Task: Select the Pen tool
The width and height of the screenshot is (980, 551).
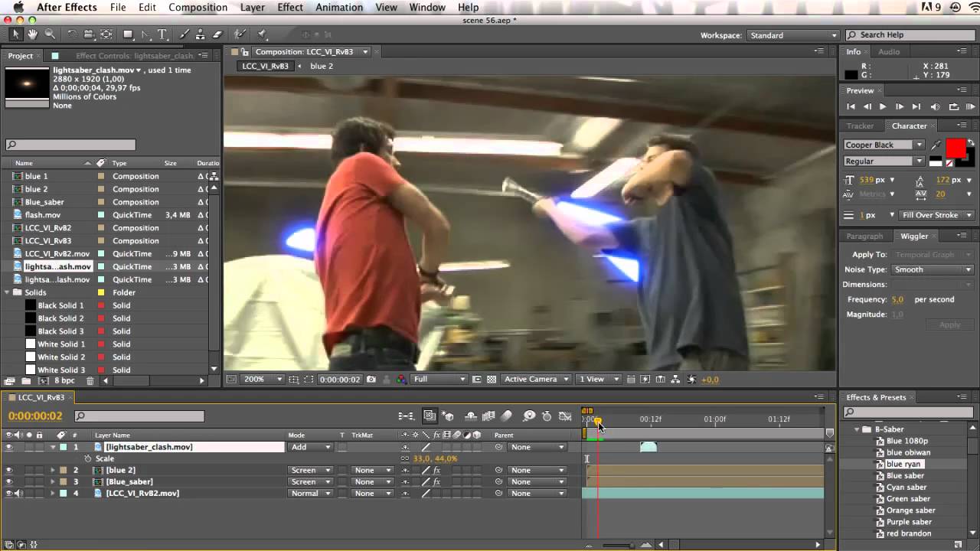Action: pos(146,34)
